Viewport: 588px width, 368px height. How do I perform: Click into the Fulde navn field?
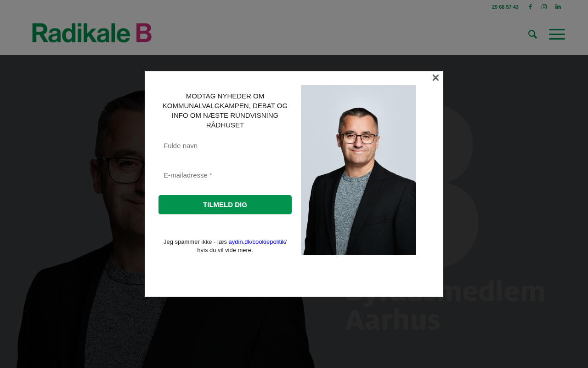click(225, 146)
